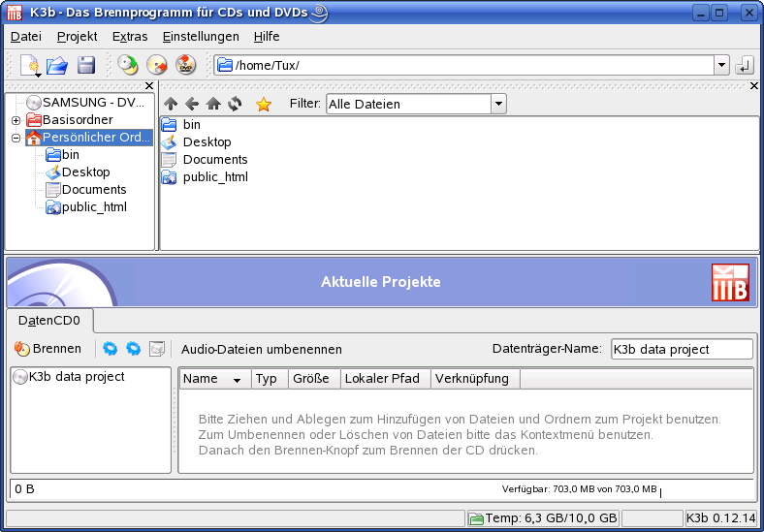Select Desktop in the file list

(x=197, y=142)
